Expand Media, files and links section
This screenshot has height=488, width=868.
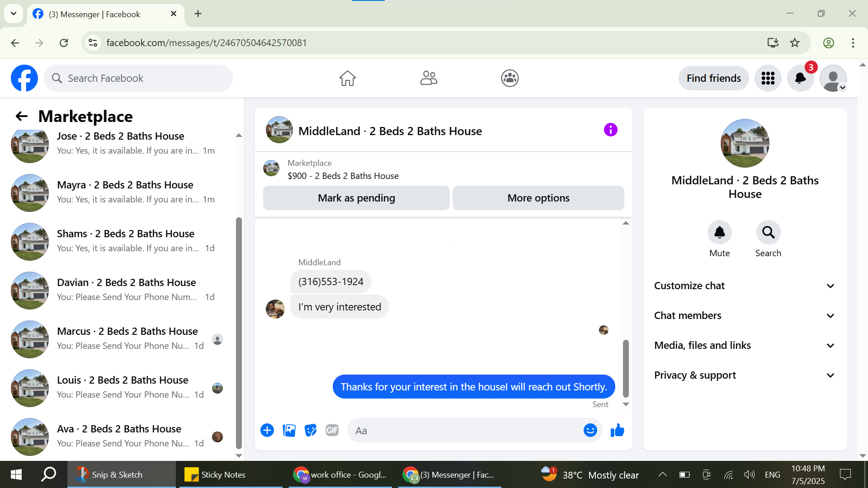tap(745, 345)
